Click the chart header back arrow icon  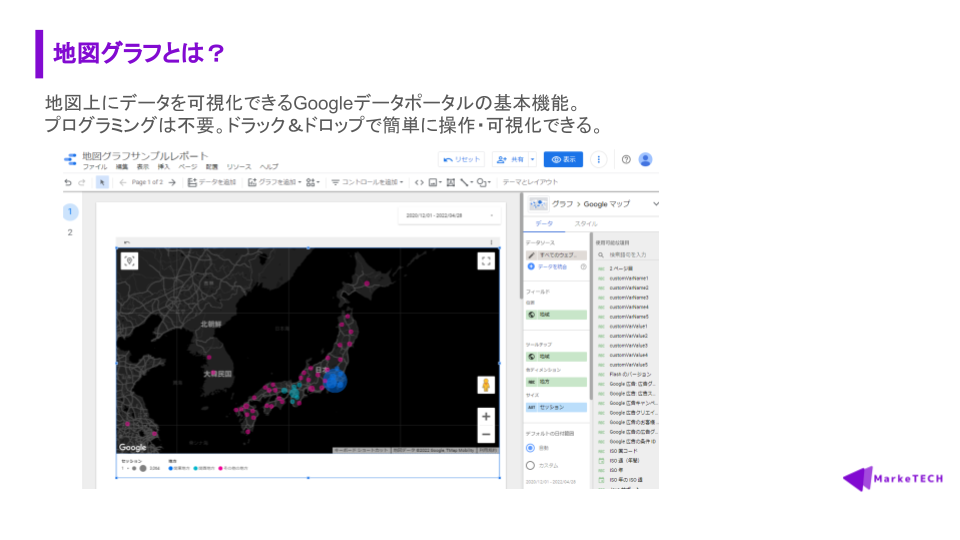pyautogui.click(x=127, y=242)
